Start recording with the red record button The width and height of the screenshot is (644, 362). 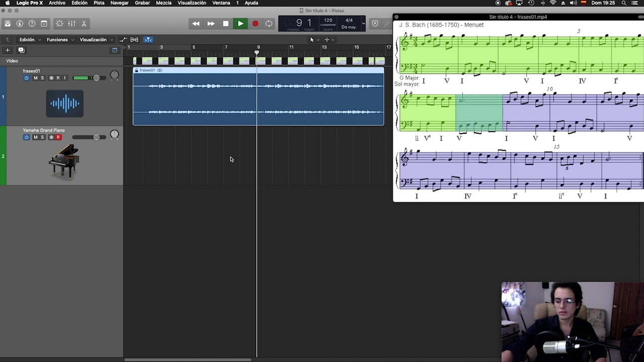pos(255,24)
